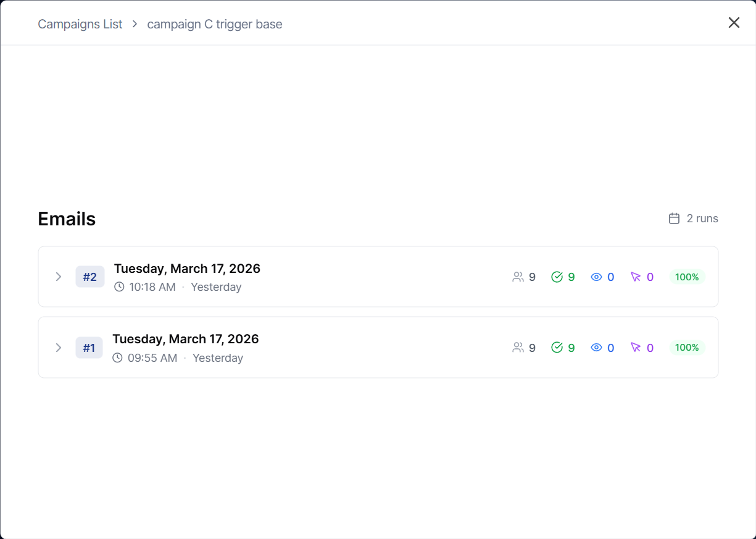The width and height of the screenshot is (756, 539).
Task: Click the clicks cursor icon on run #2
Action: pos(636,277)
